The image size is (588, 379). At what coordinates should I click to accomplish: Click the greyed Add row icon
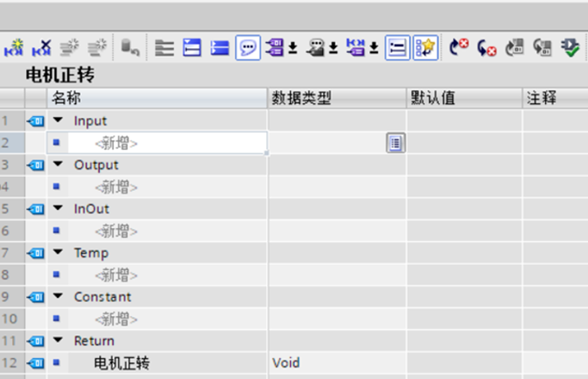coord(97,48)
